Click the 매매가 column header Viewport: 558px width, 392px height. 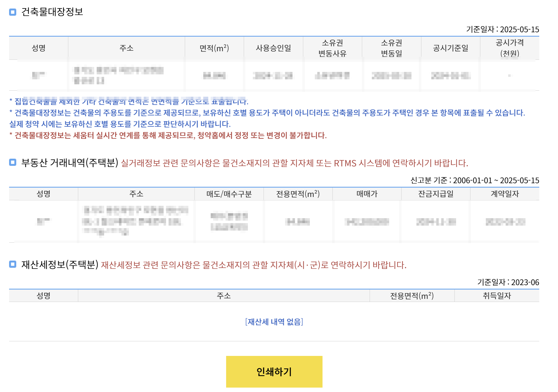coord(367,194)
